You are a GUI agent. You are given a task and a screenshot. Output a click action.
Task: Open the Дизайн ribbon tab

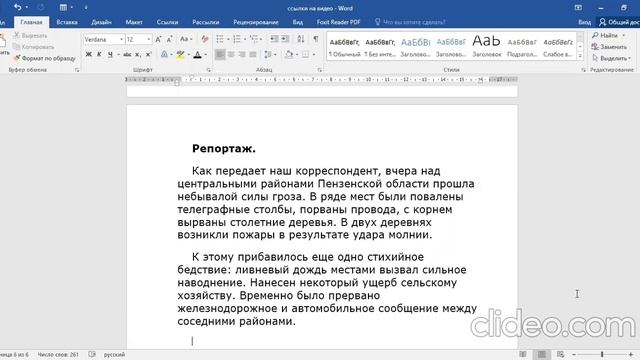tap(102, 22)
